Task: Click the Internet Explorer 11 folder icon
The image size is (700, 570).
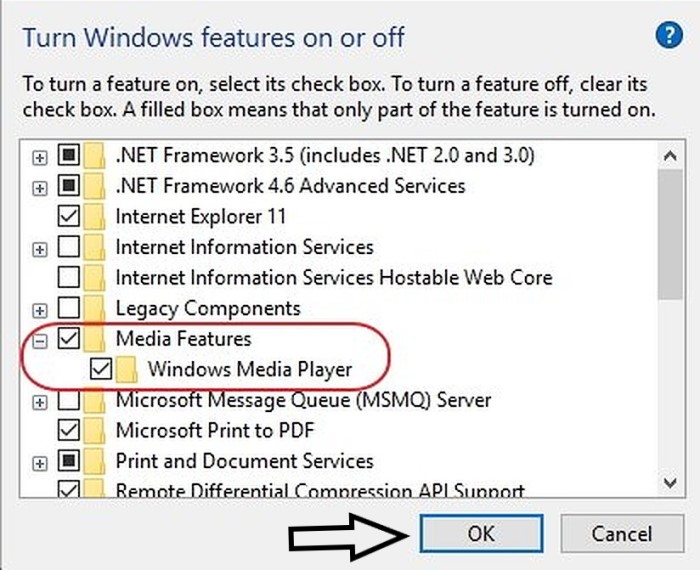Action: click(x=96, y=216)
